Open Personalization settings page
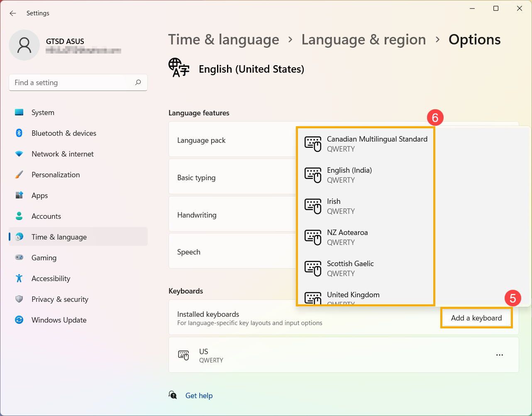This screenshot has width=532, height=416. click(55, 175)
